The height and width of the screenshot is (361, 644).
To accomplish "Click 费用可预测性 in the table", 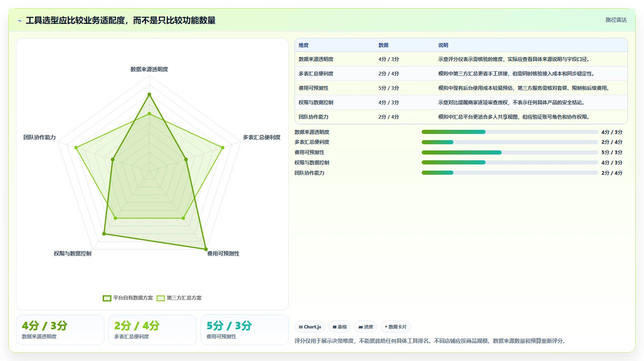I will (x=314, y=88).
